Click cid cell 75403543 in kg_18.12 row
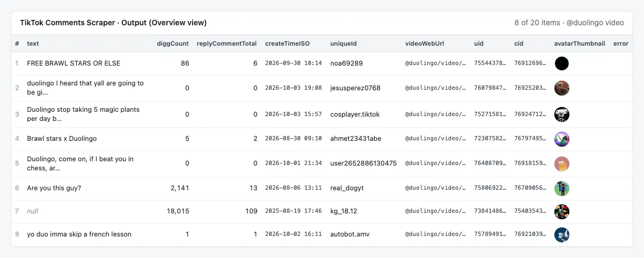This screenshot has width=644, height=258. (x=530, y=212)
